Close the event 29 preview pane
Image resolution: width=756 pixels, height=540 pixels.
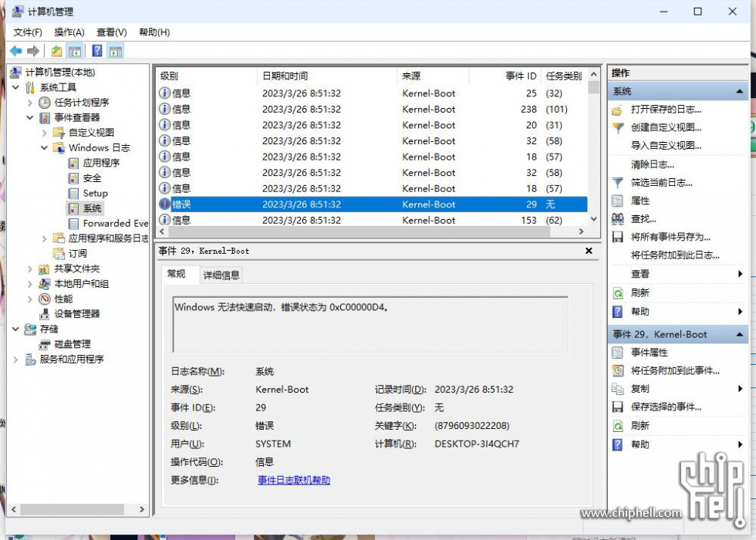click(x=589, y=251)
